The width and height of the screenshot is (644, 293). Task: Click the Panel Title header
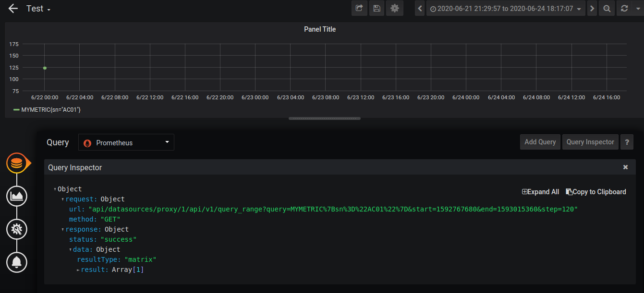pyautogui.click(x=320, y=29)
